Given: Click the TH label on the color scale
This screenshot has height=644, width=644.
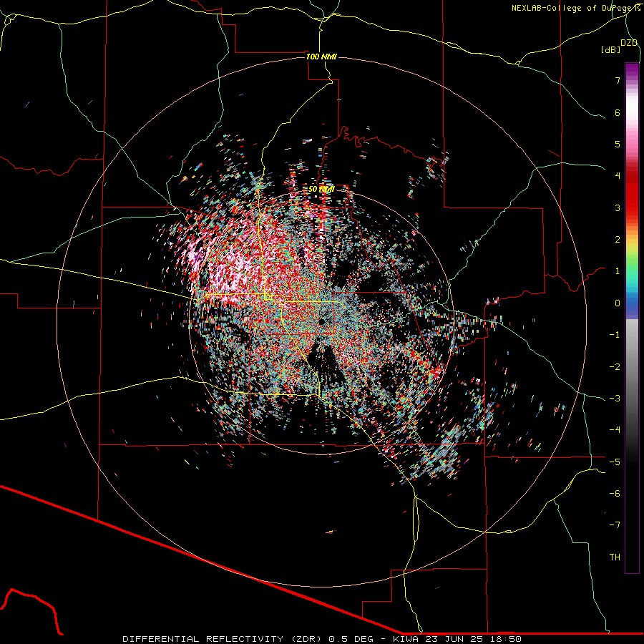Looking at the screenshot, I should point(615,557).
